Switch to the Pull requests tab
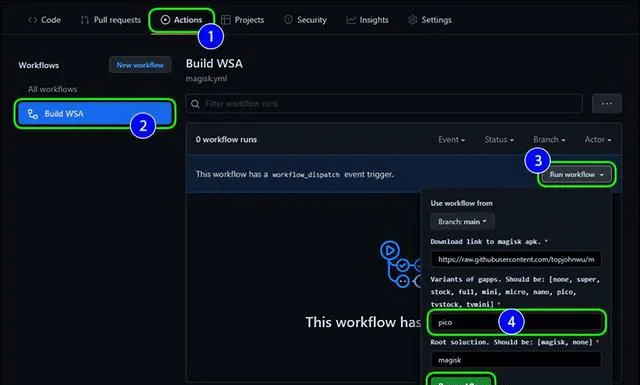Viewport: 640px width, 385px height. tap(111, 20)
